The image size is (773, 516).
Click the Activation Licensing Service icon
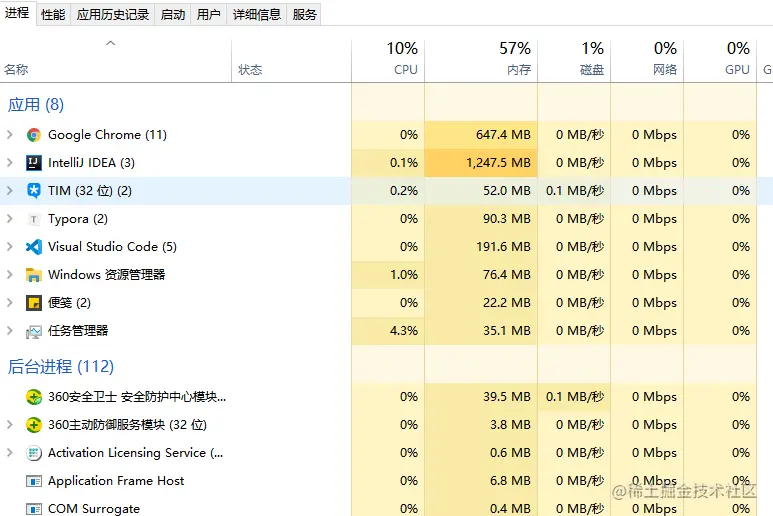coord(34,453)
